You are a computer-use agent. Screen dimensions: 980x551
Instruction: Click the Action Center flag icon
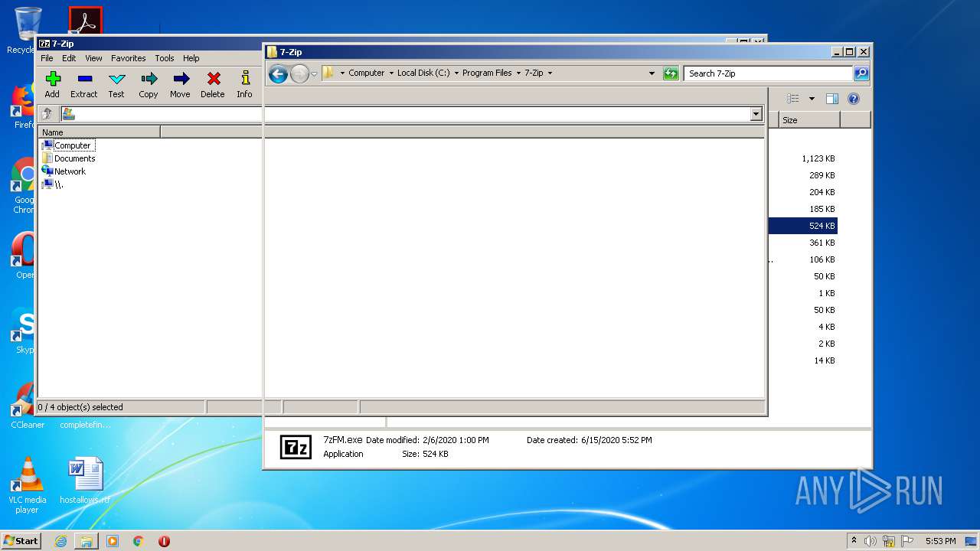[x=907, y=541]
